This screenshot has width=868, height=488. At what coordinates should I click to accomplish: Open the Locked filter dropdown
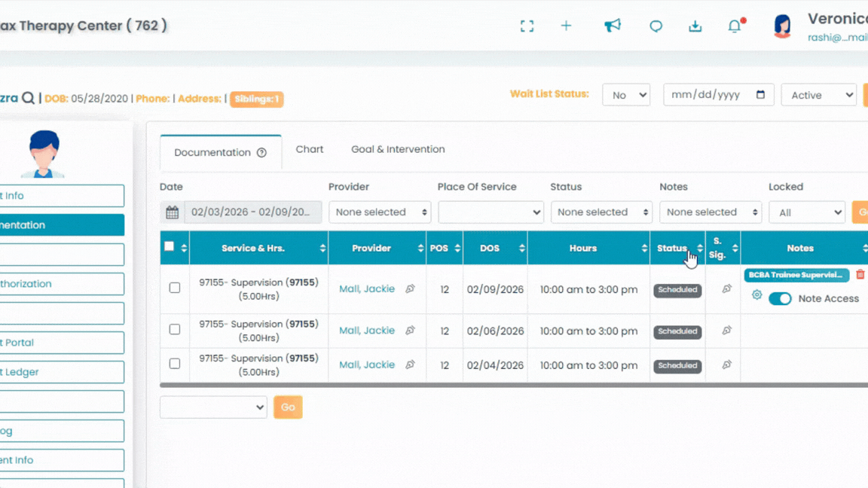pos(806,212)
